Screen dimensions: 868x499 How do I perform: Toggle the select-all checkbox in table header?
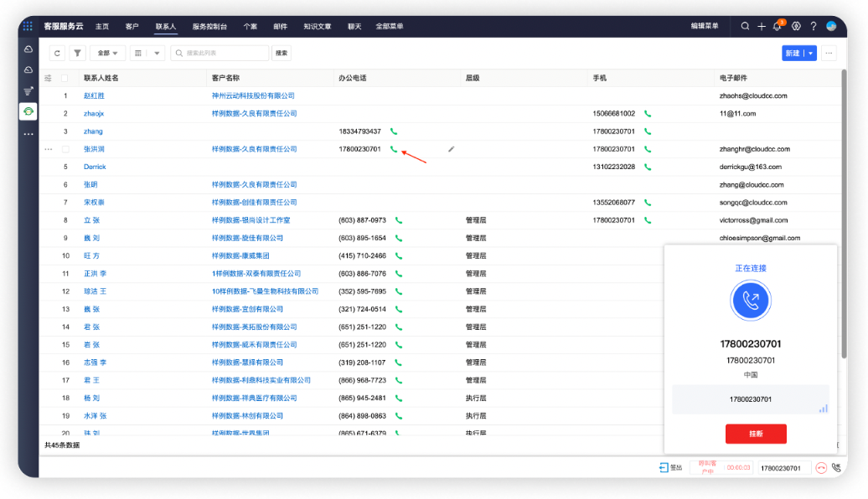65,78
